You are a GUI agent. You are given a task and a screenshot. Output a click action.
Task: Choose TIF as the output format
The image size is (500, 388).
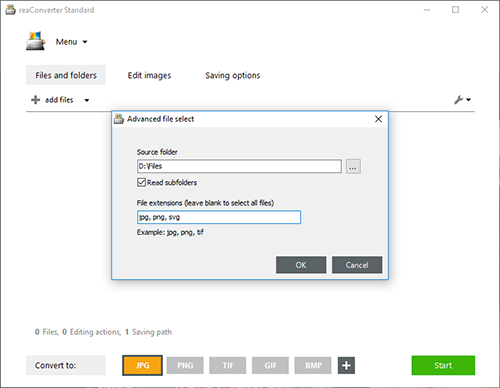coord(228,365)
